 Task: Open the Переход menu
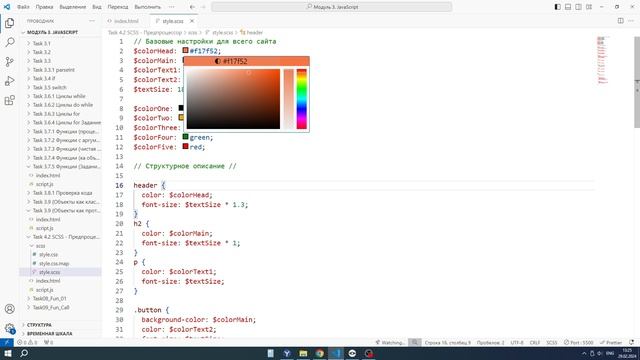click(118, 7)
